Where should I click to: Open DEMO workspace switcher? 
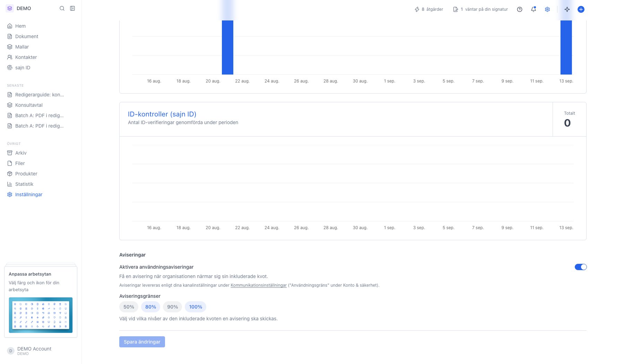19,8
